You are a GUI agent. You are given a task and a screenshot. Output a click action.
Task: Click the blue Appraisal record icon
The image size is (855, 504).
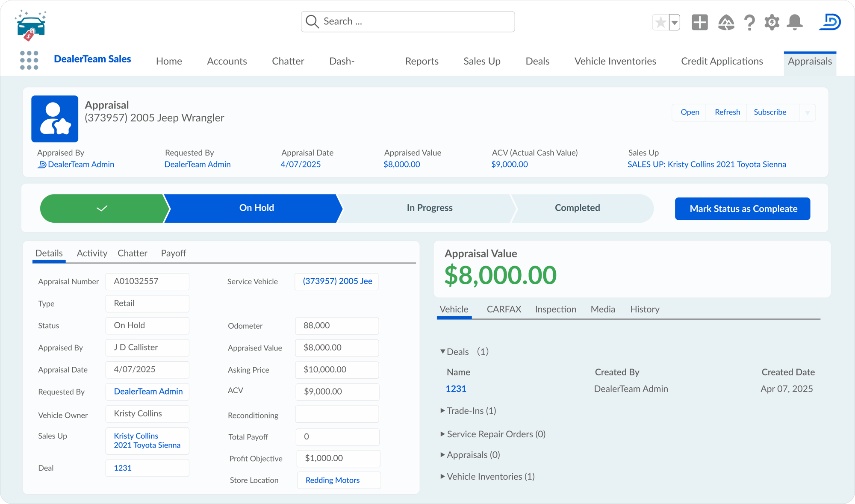click(55, 119)
